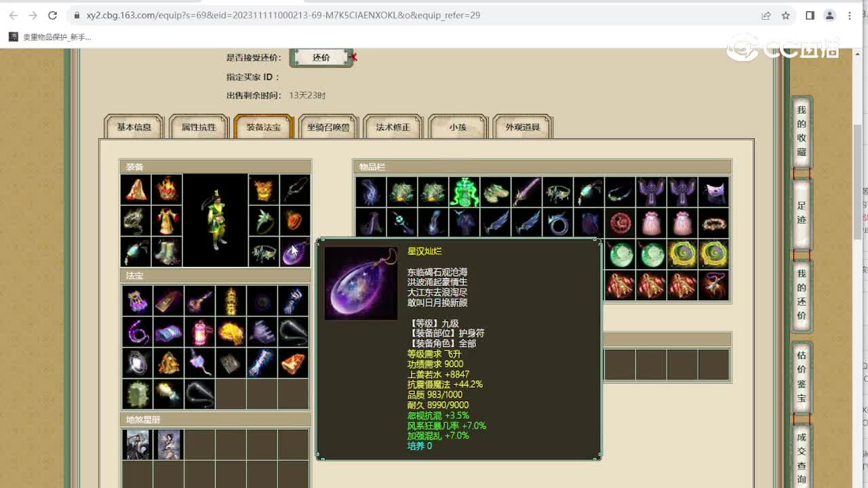Select the mirror treasure icon
The height and width of the screenshot is (488, 868).
click(x=137, y=363)
